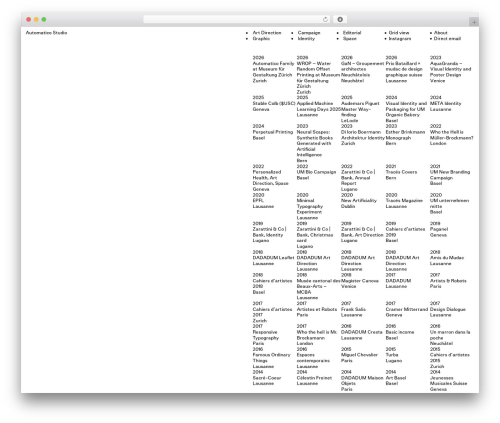Open the Magister Canova project

tap(360, 281)
